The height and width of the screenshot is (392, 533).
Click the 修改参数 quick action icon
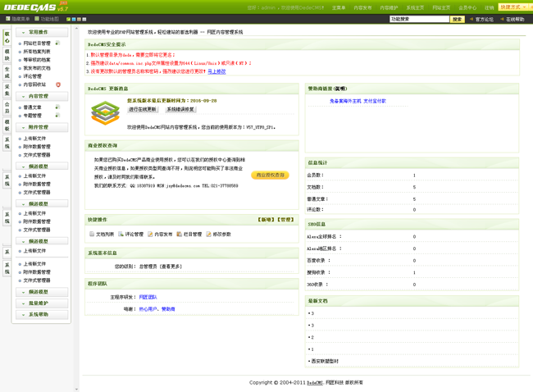pyautogui.click(x=208, y=234)
